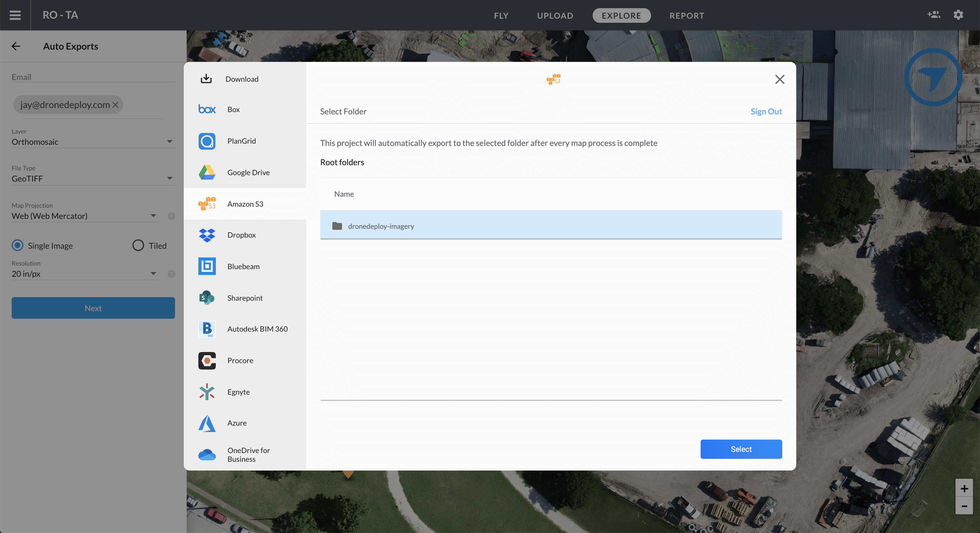980x533 pixels.
Task: Open the settings gear icon
Action: pos(958,15)
